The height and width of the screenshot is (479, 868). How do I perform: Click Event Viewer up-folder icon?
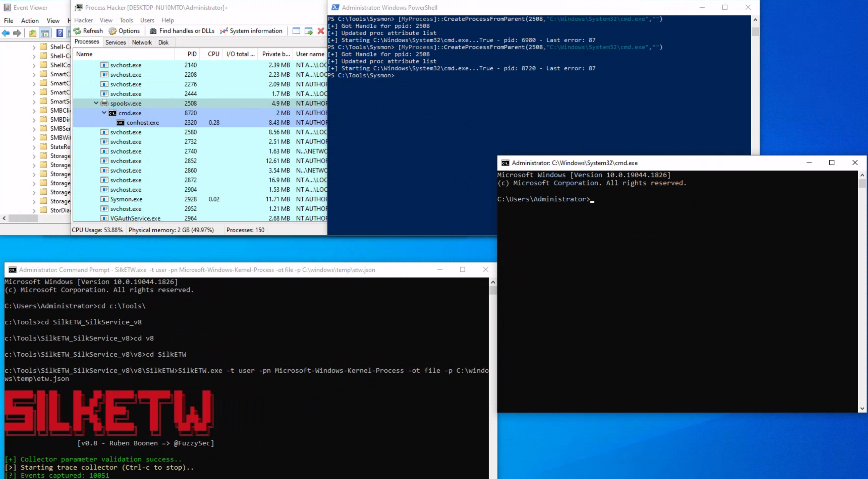pos(32,33)
